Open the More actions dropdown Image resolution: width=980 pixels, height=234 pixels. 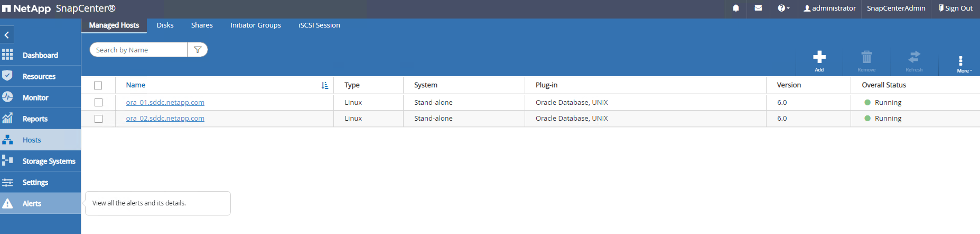coord(961,64)
